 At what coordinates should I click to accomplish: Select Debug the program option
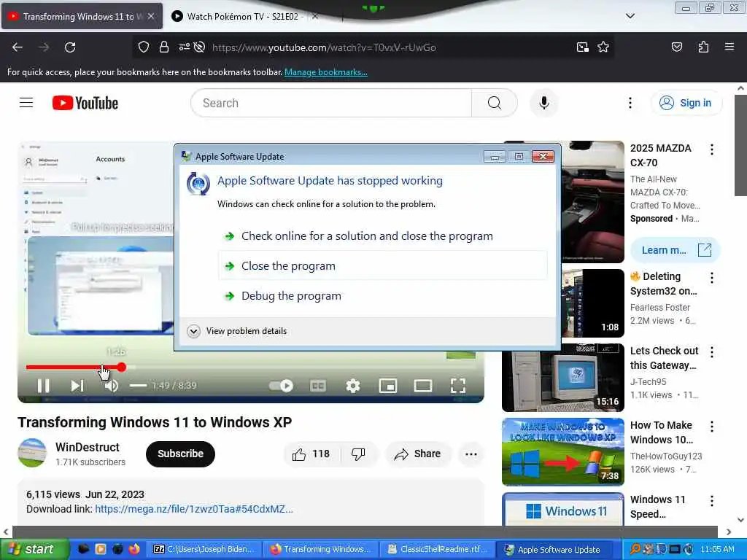[x=382, y=296]
